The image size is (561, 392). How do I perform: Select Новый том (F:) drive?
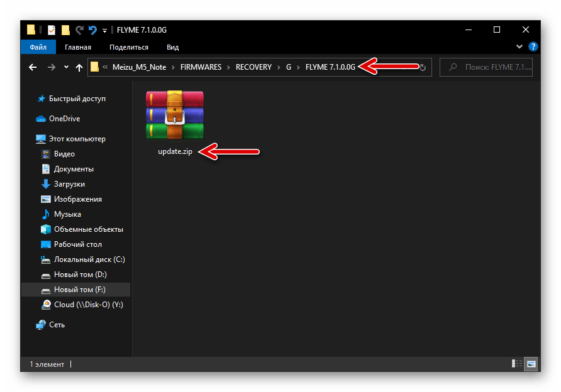pyautogui.click(x=76, y=290)
